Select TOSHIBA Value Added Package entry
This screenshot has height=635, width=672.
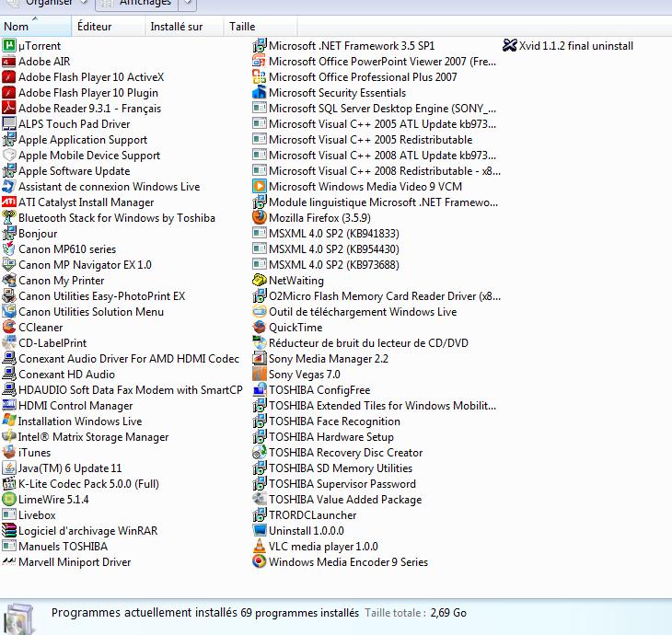(x=337, y=499)
